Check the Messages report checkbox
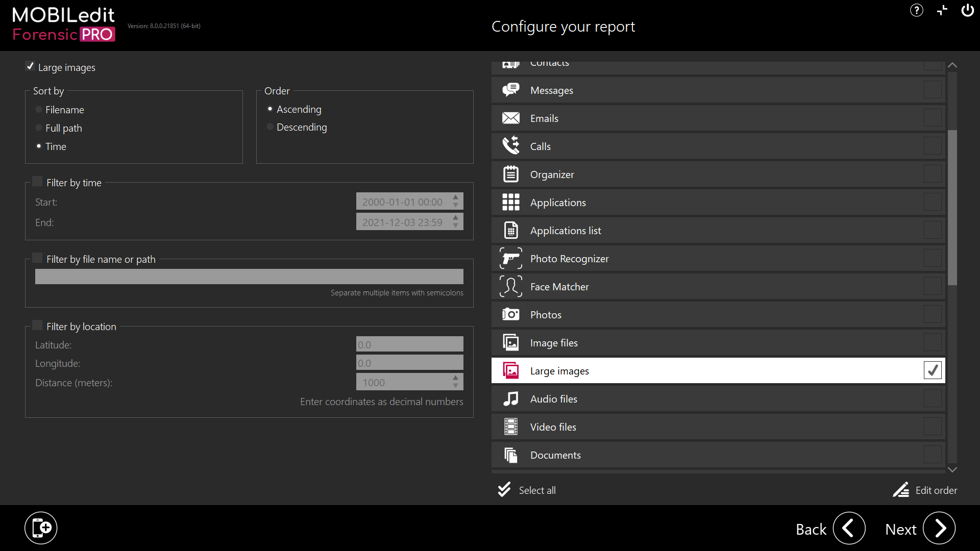Screen dimensions: 980x551 tap(932, 90)
